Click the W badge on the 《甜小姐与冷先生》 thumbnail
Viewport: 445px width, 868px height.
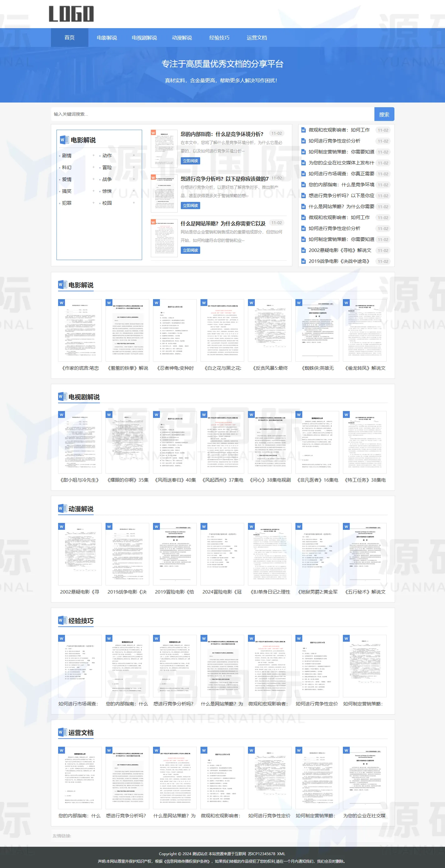(61, 414)
